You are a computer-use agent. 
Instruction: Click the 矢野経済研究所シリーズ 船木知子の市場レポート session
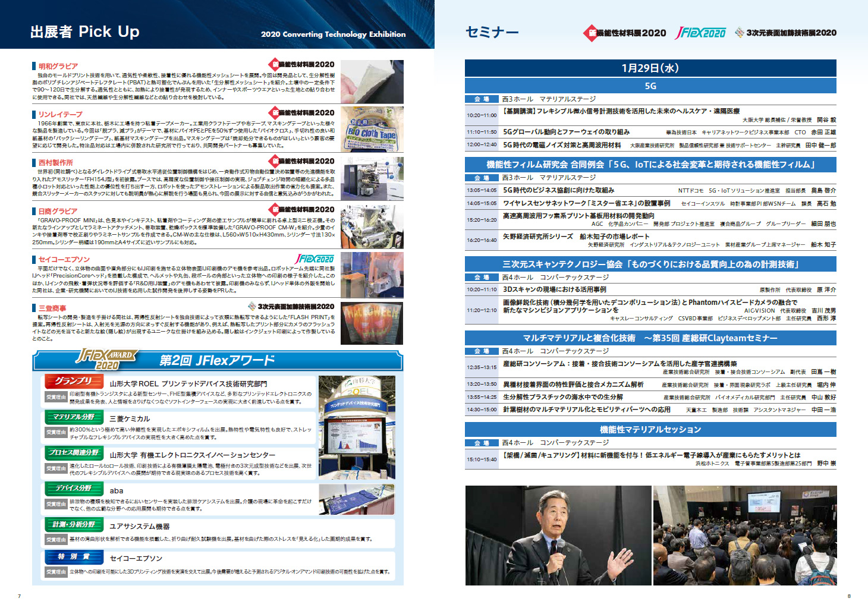pyautogui.click(x=576, y=237)
